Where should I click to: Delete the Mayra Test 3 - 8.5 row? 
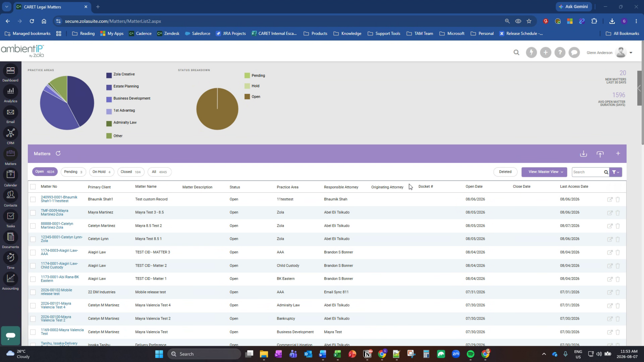click(618, 213)
